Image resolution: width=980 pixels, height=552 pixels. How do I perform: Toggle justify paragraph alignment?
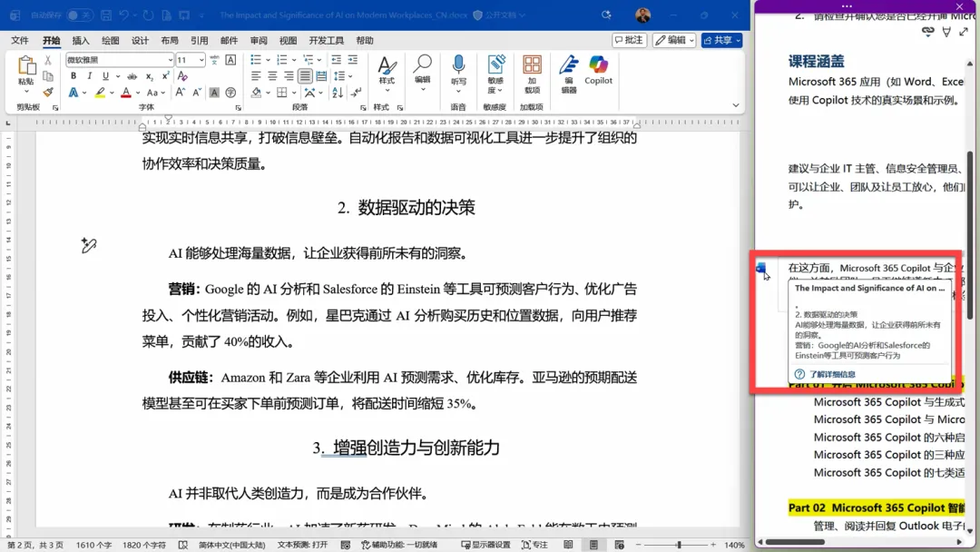305,76
